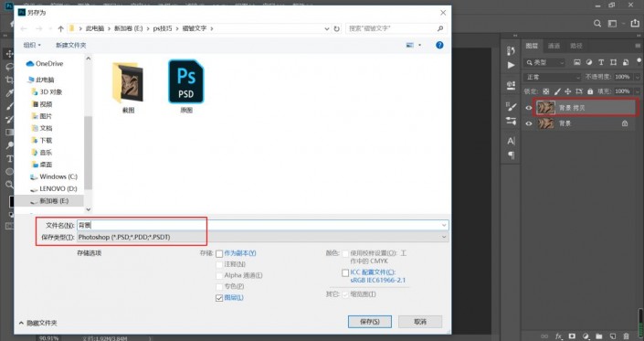Viewport: 644px width, 341px height.
Task: Filter layers by shape layer icon
Action: pos(613,62)
